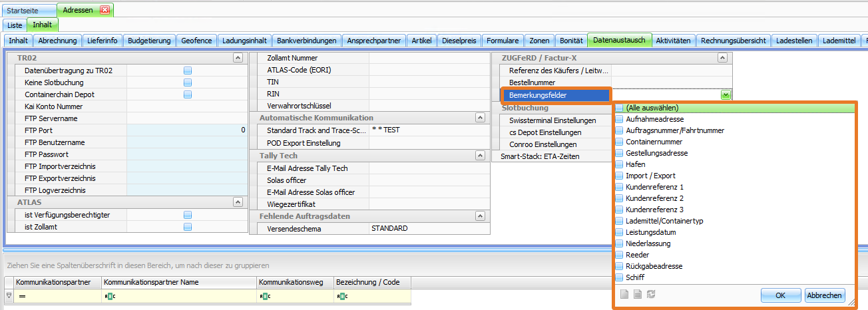Close the Adressen tab with its red X
868x310 pixels.
pyautogui.click(x=105, y=10)
